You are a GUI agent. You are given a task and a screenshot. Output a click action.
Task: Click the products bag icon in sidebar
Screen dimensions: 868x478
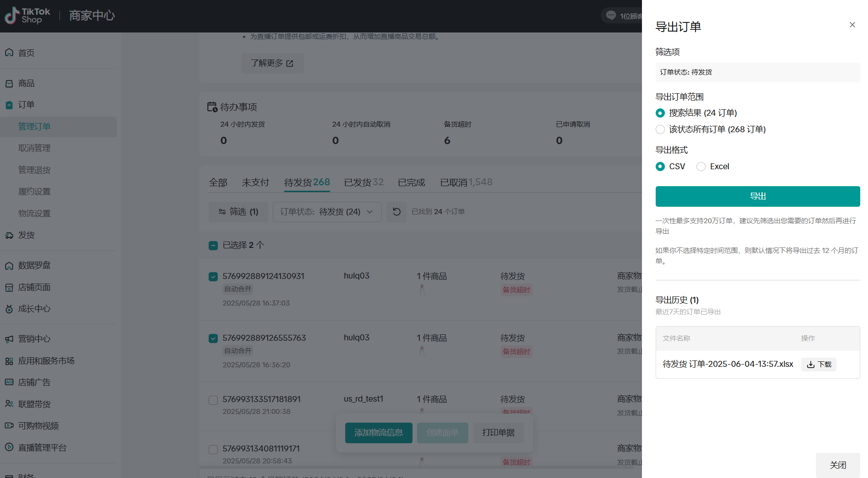(9, 83)
